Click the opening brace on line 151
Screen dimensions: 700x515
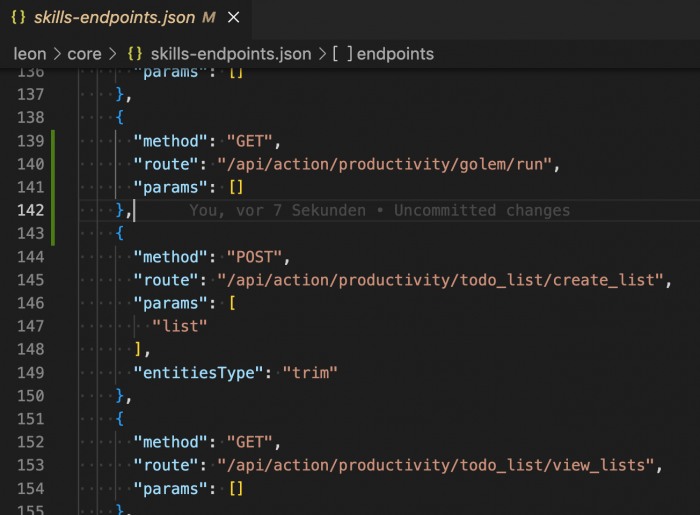point(119,419)
